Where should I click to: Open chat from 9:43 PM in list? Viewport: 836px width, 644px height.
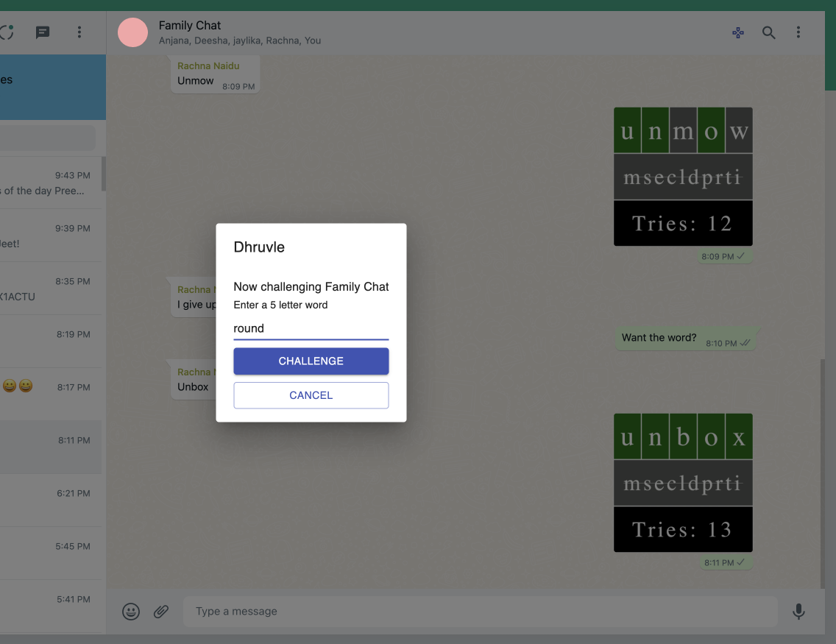pyautogui.click(x=51, y=183)
